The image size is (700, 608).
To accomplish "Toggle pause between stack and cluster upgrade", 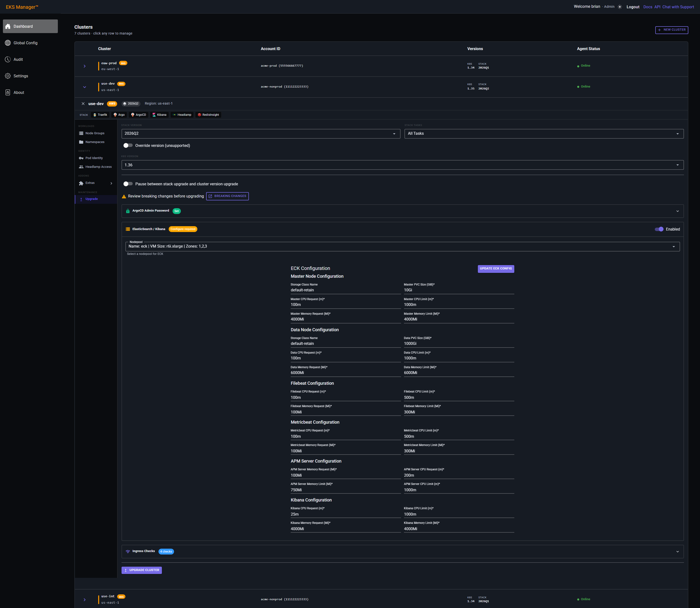I will pyautogui.click(x=128, y=184).
